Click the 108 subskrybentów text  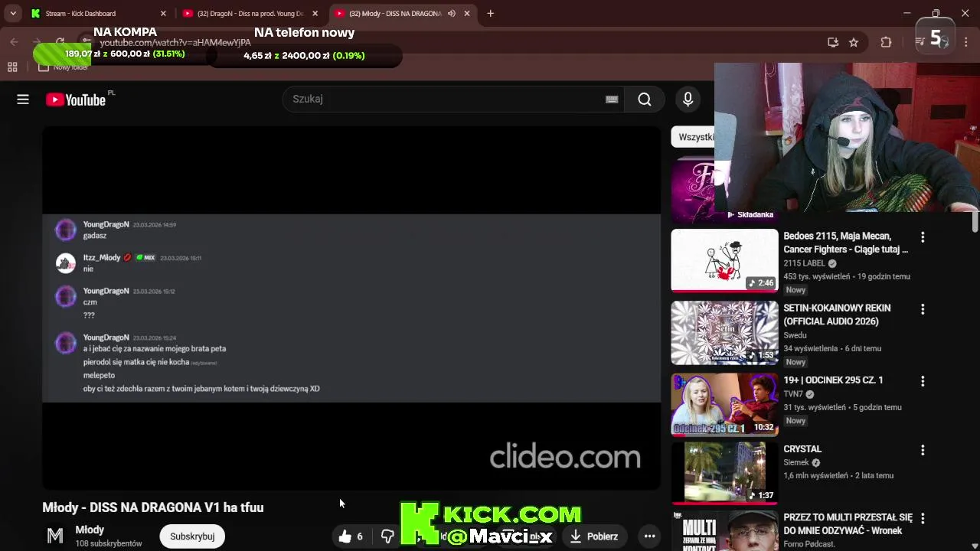pyautogui.click(x=109, y=543)
